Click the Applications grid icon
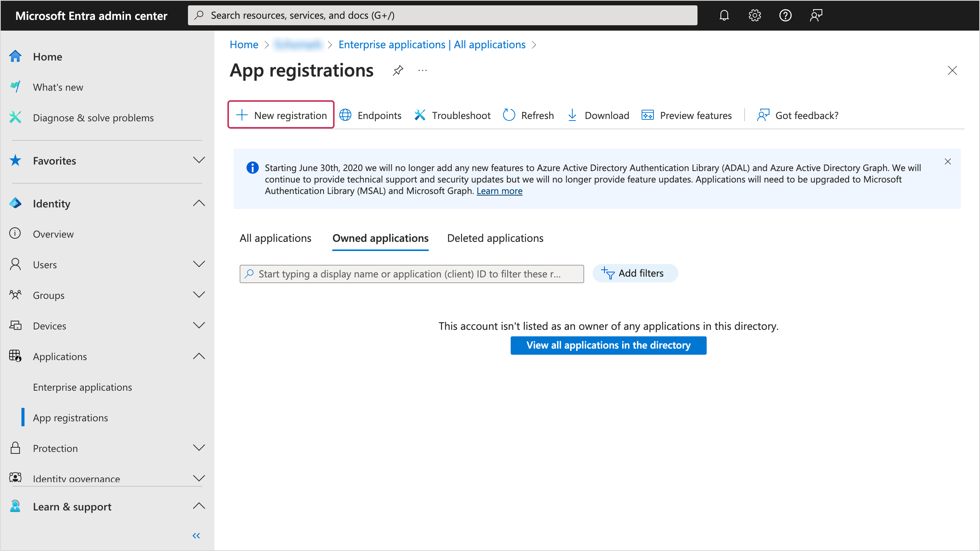The image size is (980, 551). click(15, 356)
